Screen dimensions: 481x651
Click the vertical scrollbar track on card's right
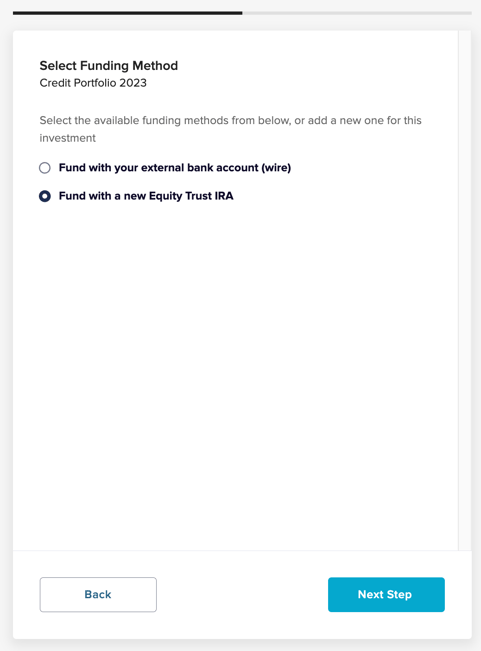465,291
